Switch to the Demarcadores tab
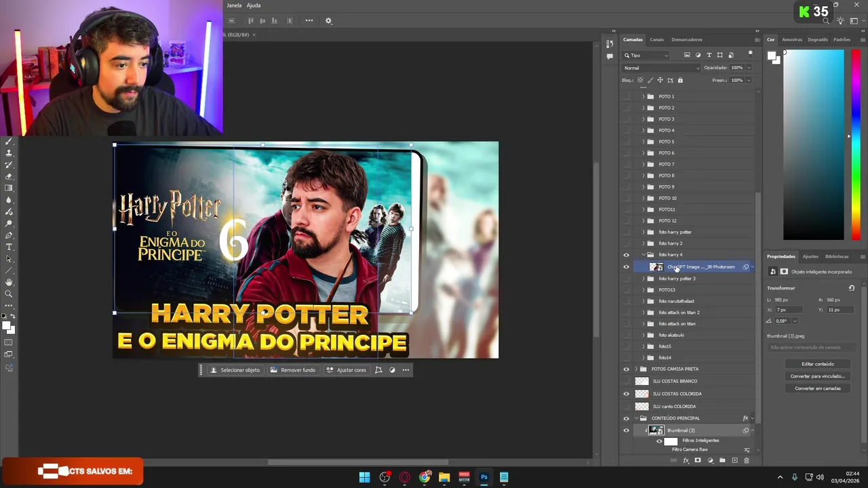Image resolution: width=868 pixels, height=488 pixels. [x=687, y=39]
